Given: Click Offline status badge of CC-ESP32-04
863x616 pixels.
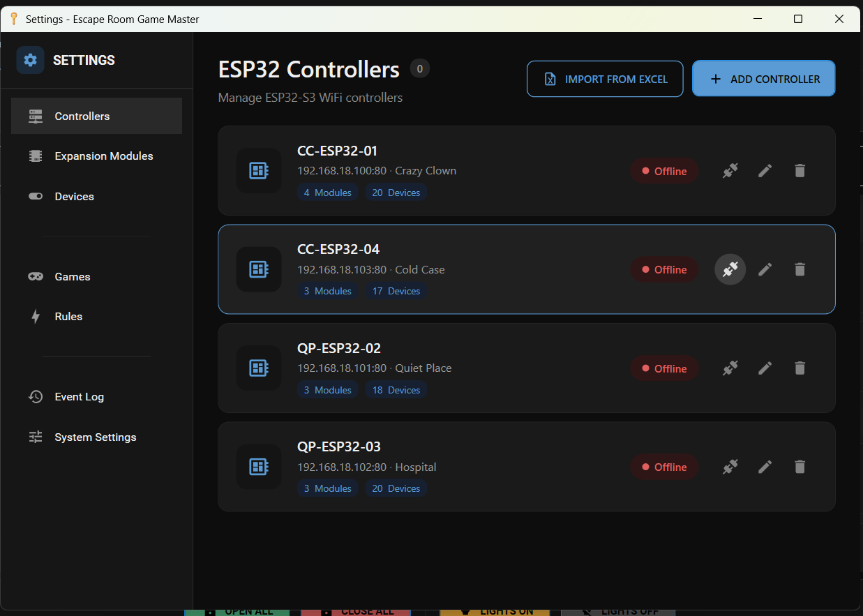Looking at the screenshot, I should (664, 269).
